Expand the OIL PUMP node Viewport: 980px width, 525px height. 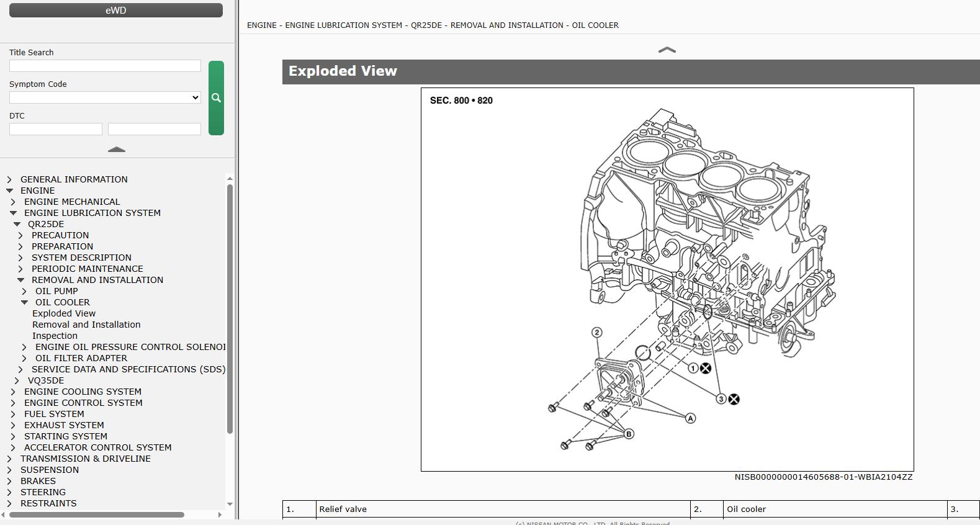(24, 291)
